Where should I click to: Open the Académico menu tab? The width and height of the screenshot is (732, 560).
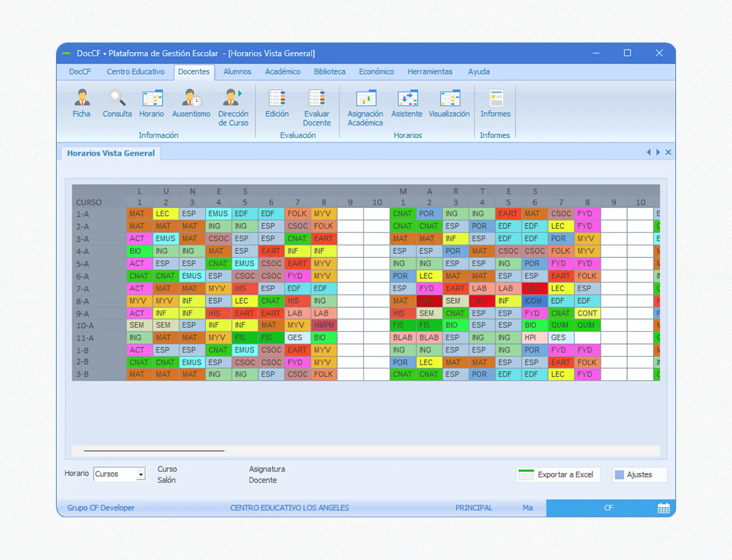pos(283,72)
